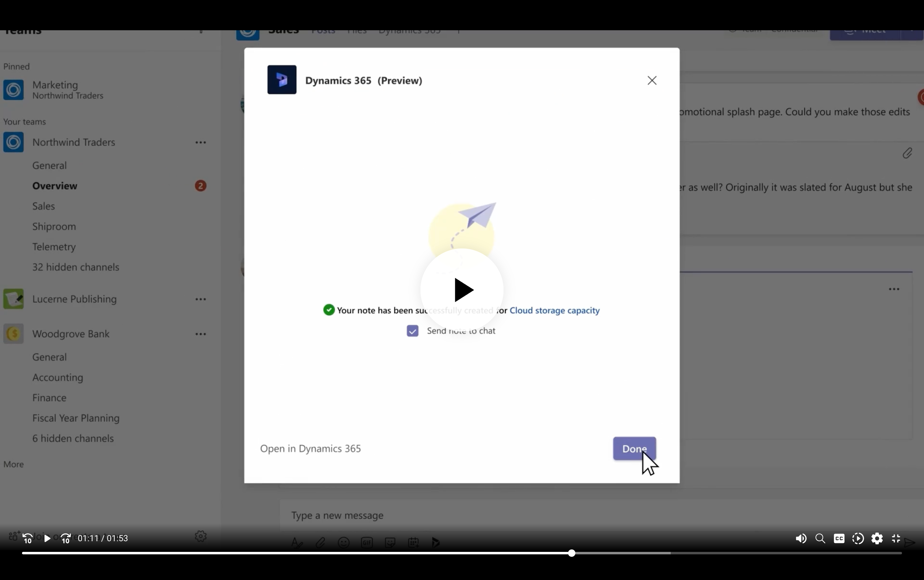Open the text Format tool in compose bar
924x580 pixels.
pos(297,542)
